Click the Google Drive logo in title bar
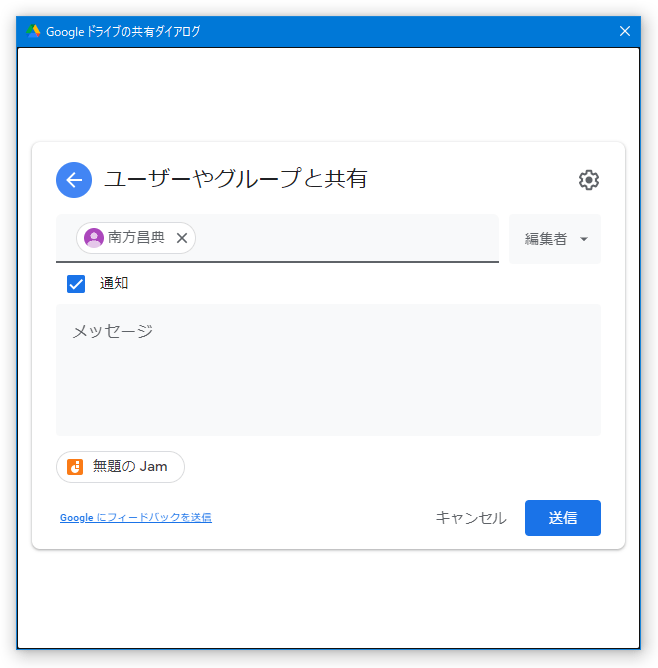This screenshot has height=668, width=658. 33,31
